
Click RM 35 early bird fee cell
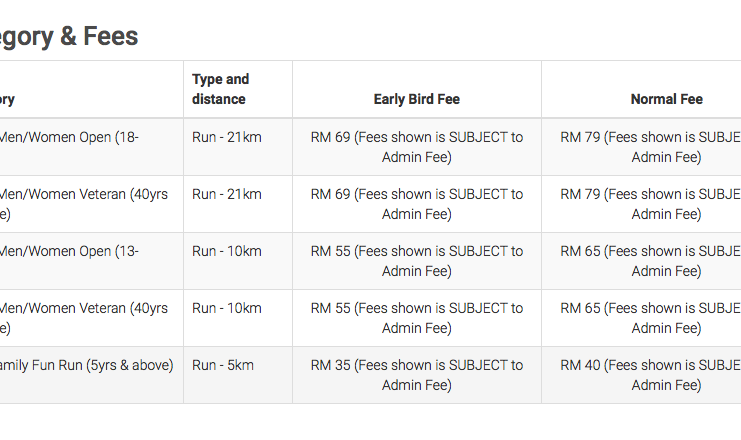click(417, 375)
